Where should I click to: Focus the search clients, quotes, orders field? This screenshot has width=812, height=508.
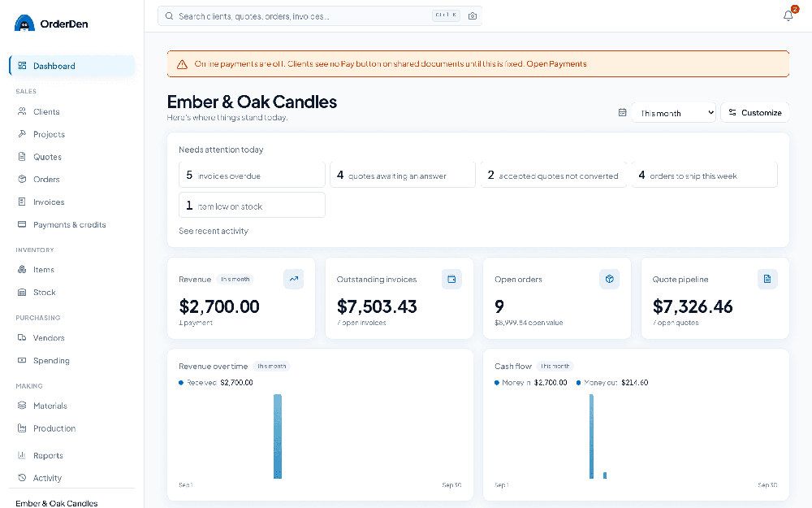[x=319, y=16]
